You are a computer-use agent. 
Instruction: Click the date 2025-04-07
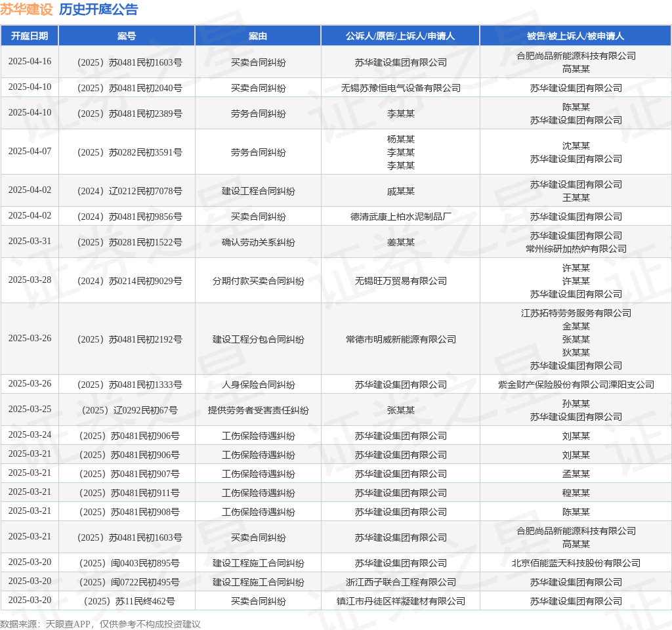[x=30, y=152]
